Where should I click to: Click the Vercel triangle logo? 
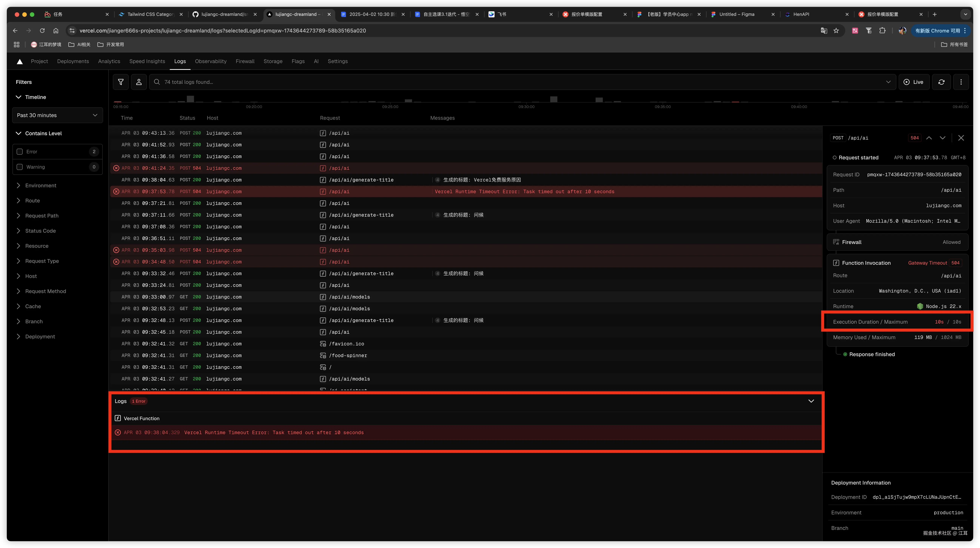[20, 61]
